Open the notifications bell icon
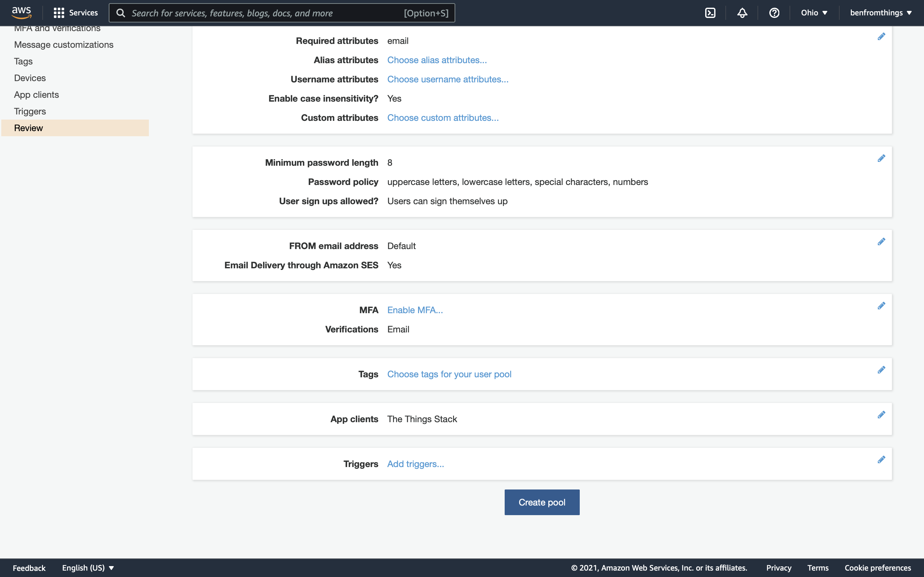The image size is (924, 577). tap(742, 13)
